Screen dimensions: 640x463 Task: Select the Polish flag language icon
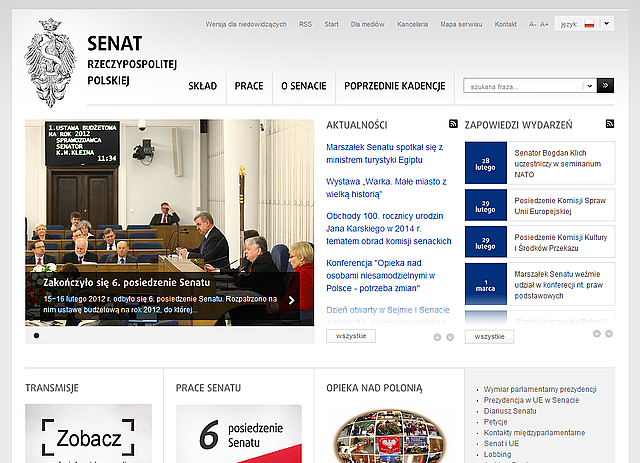(589, 24)
